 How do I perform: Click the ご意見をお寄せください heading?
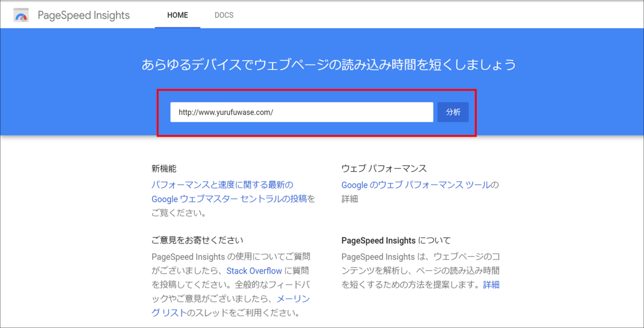point(197,240)
